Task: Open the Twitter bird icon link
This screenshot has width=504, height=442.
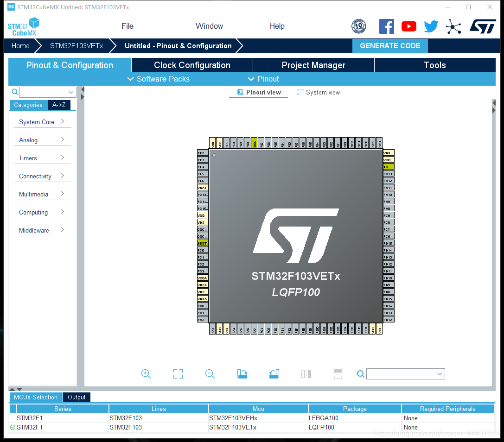Action: (431, 26)
